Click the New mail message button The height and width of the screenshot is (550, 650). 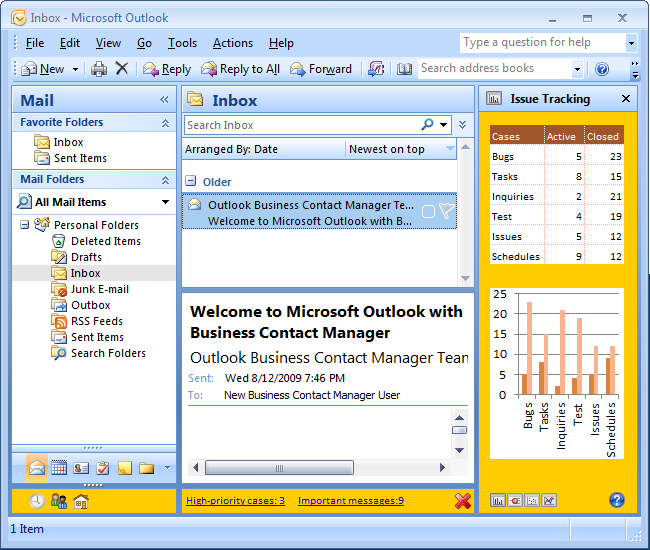click(43, 69)
